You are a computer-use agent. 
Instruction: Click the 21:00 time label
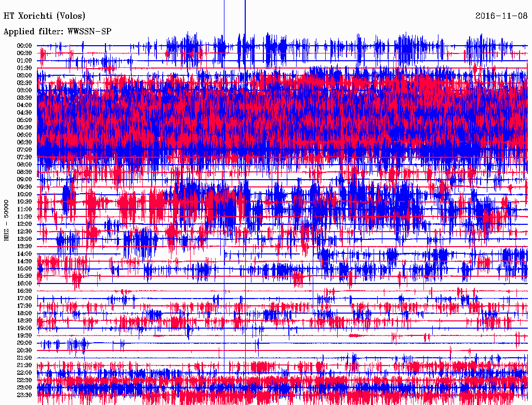[x=24, y=358]
